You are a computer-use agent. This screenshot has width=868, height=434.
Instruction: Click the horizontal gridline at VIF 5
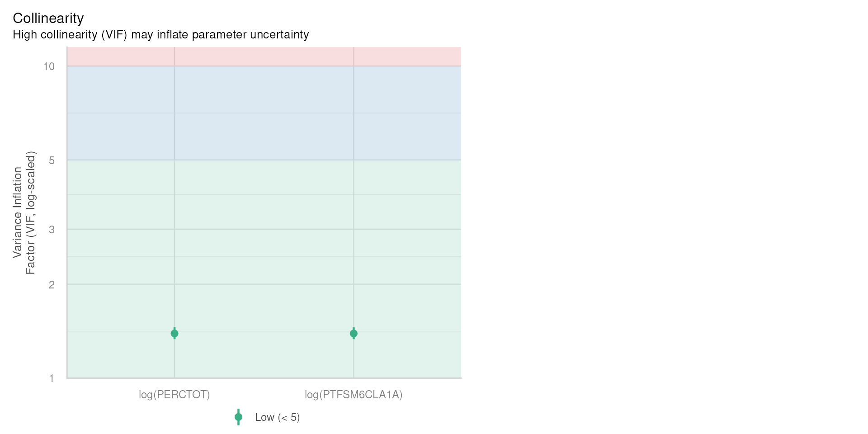pos(264,160)
